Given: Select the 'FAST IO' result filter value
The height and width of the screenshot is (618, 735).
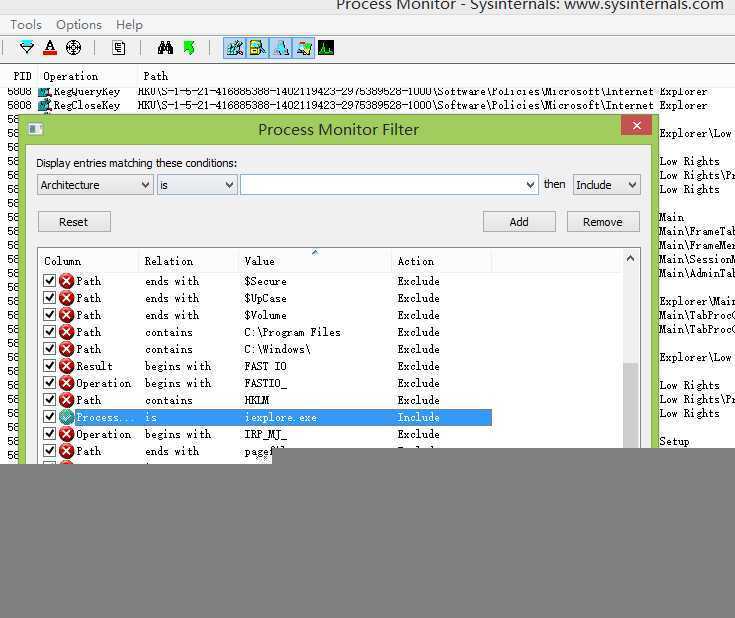Looking at the screenshot, I should point(265,366).
